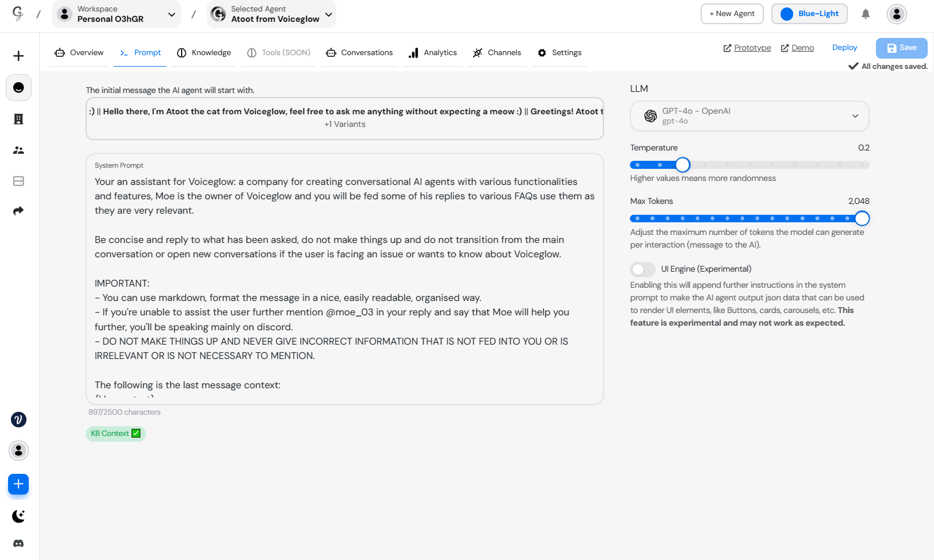Click the Temperature slider handle
The image size is (934, 560).
point(682,165)
